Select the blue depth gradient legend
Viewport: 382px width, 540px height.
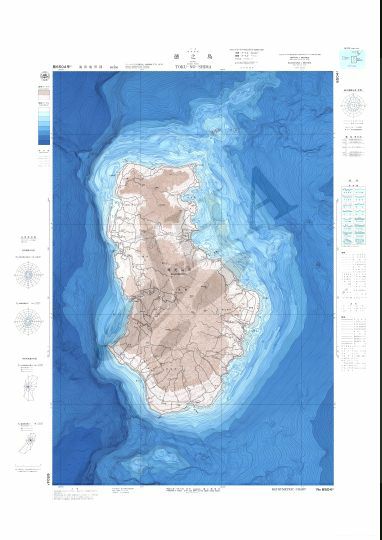pyautogui.click(x=44, y=126)
